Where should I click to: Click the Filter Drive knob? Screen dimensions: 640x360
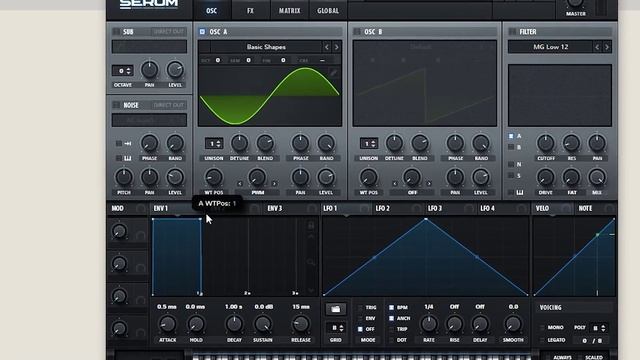[546, 178]
